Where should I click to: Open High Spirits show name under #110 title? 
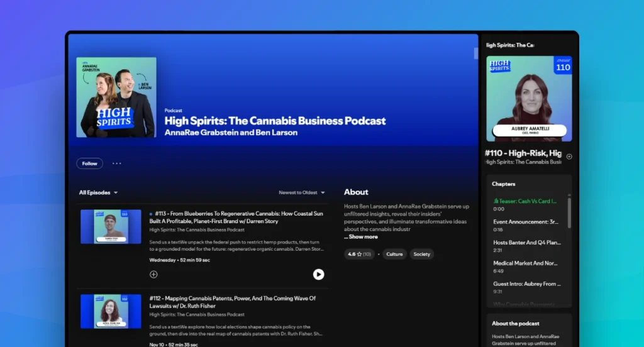tap(523, 162)
